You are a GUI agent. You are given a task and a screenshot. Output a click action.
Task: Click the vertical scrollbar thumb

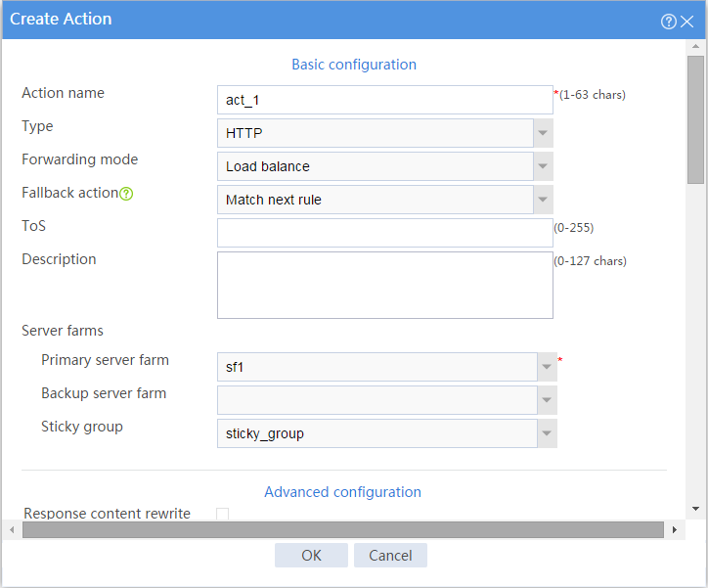tap(696, 119)
